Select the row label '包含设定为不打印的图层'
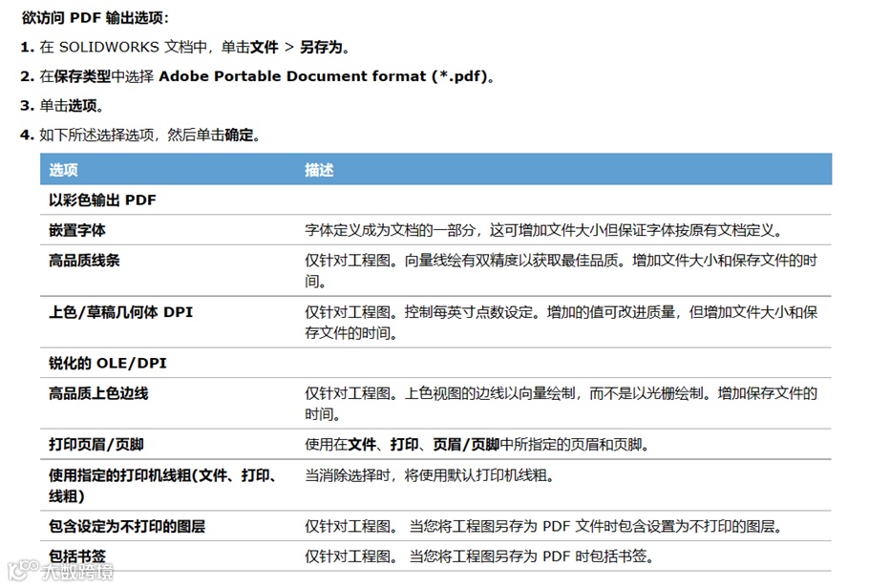The image size is (869, 588). point(127,526)
